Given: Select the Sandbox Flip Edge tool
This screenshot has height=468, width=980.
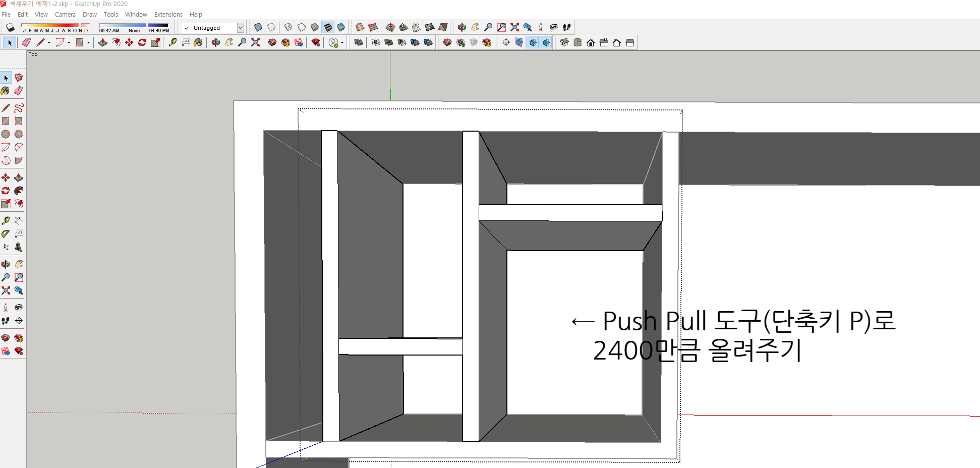Looking at the screenshot, I should click(443, 27).
